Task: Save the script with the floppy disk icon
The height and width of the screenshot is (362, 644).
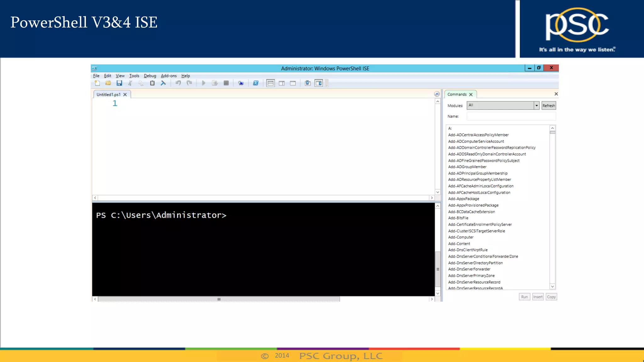Action: (x=119, y=83)
